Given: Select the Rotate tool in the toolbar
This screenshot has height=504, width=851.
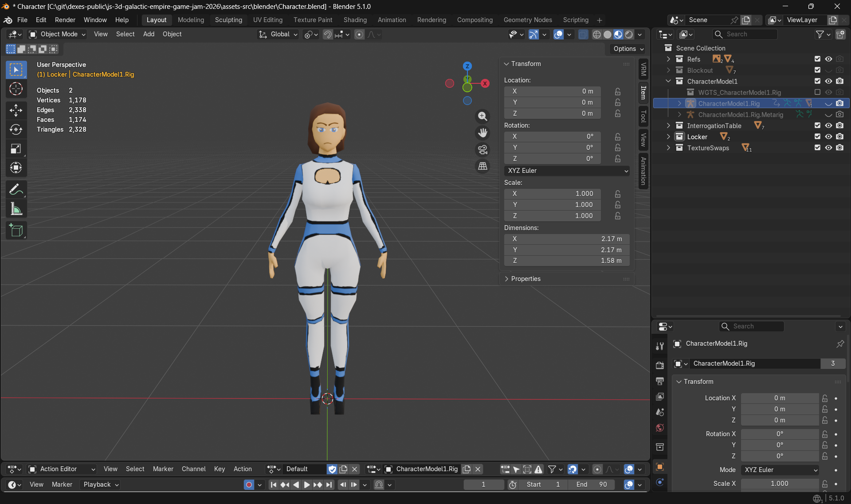Looking at the screenshot, I should pos(16,130).
